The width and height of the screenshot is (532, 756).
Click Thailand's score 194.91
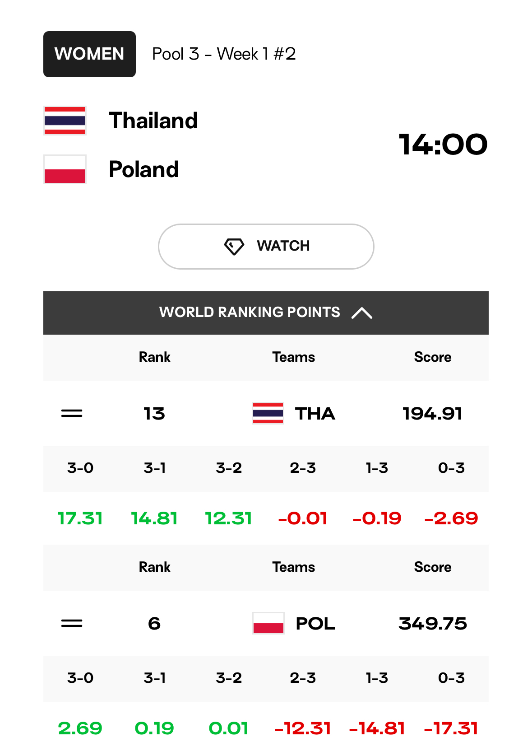point(432,414)
